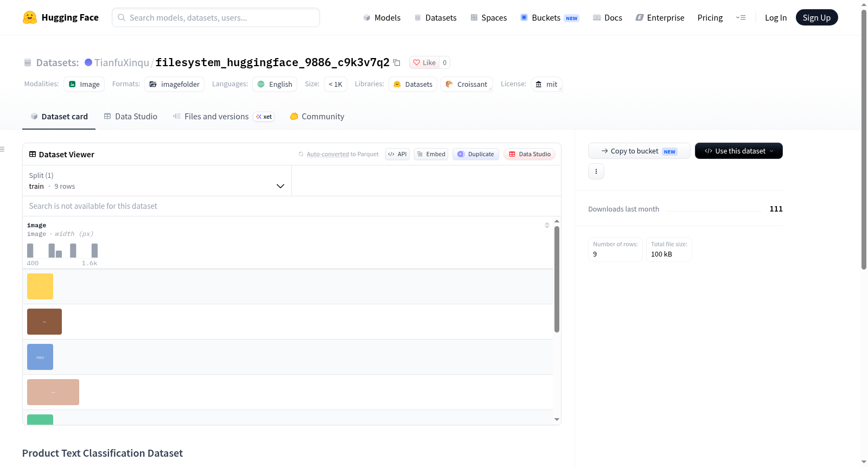Image resolution: width=868 pixels, height=467 pixels.
Task: Open Enterprise page
Action: tap(660, 17)
